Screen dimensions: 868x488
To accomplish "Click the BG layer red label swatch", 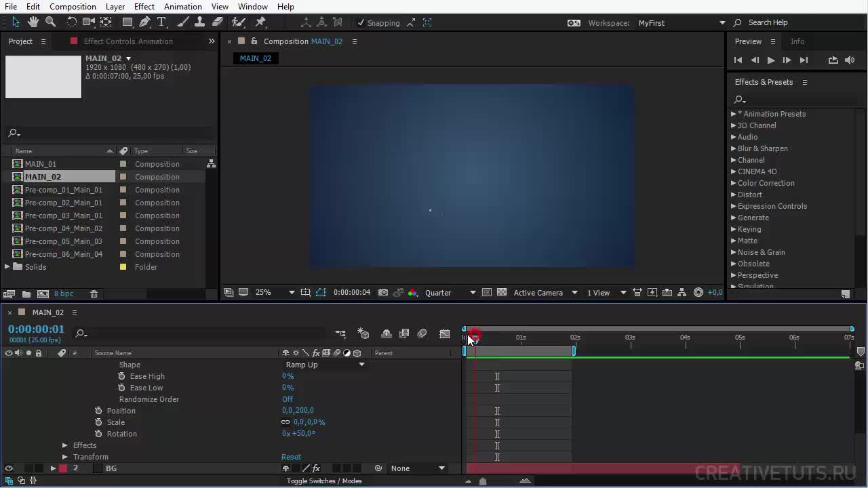I will coord(63,468).
